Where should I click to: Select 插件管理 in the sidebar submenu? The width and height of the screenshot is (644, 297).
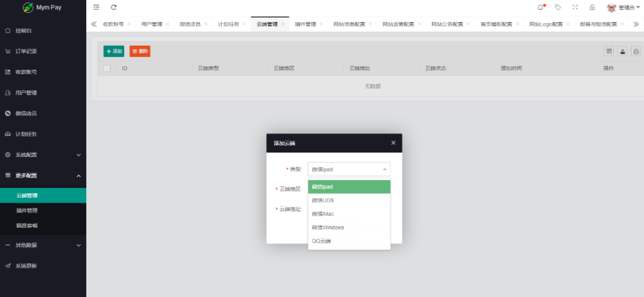pyautogui.click(x=43, y=210)
